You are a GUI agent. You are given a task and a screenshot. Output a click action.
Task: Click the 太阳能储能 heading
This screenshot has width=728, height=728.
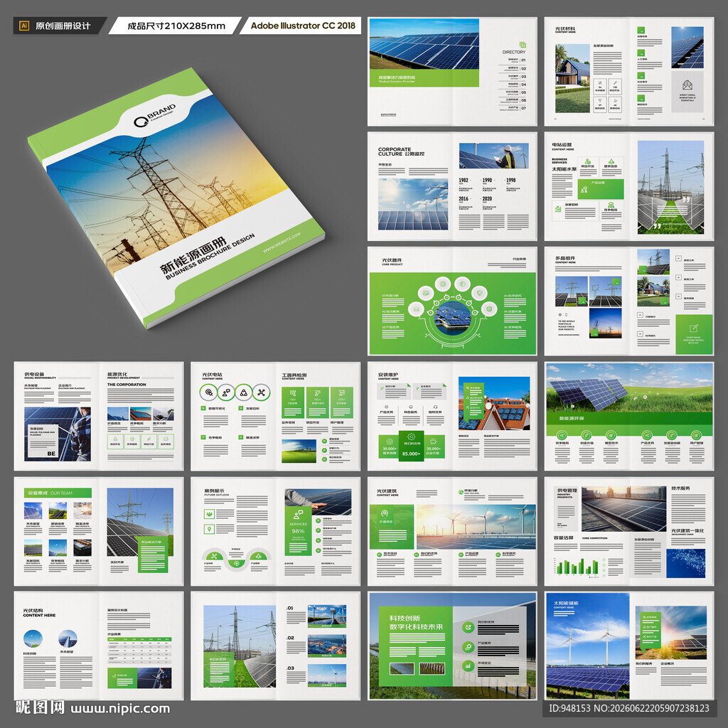[x=565, y=603]
